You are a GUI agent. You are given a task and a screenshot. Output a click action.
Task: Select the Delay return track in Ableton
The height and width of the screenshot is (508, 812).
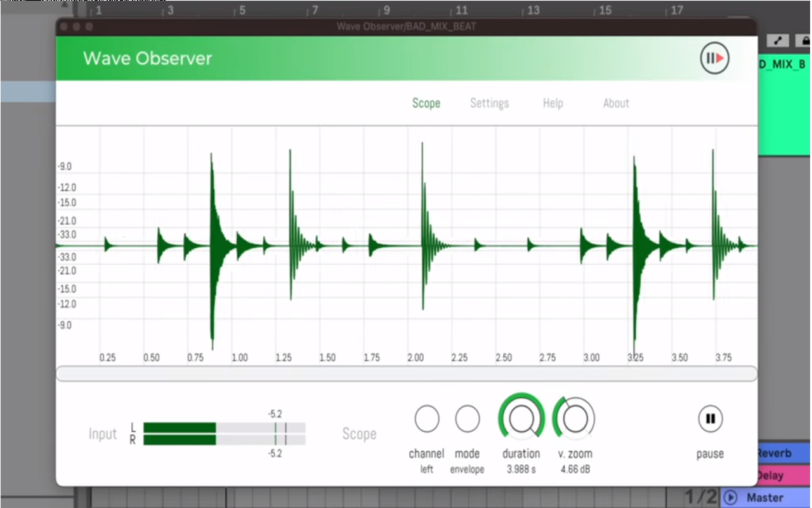[785, 476]
